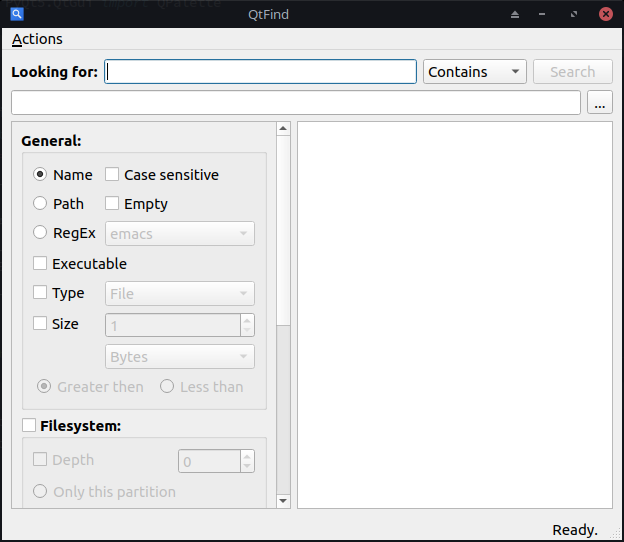This screenshot has width=624, height=542.
Task: Click the browse folder '...' button
Action: pos(599,103)
